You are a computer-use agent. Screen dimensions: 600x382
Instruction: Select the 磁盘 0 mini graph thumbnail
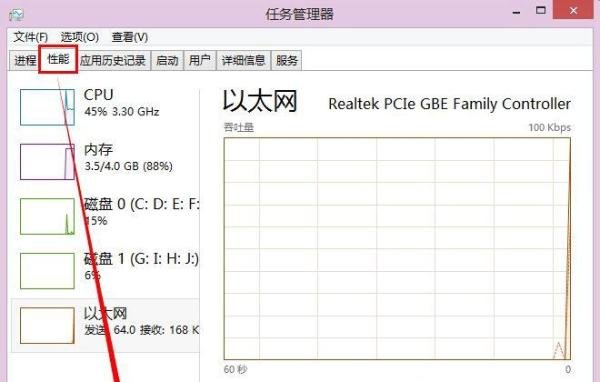[x=47, y=216]
